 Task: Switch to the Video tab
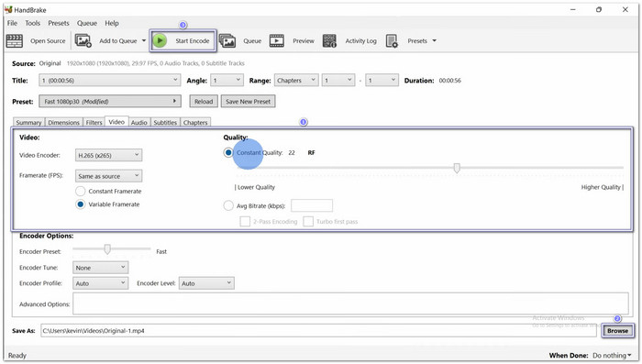(116, 122)
